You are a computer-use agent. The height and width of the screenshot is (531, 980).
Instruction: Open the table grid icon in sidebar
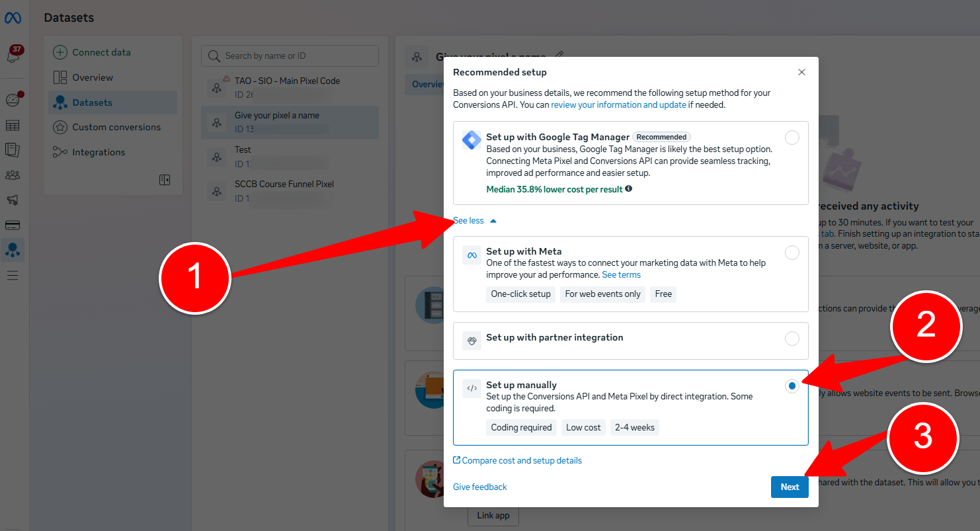13,126
